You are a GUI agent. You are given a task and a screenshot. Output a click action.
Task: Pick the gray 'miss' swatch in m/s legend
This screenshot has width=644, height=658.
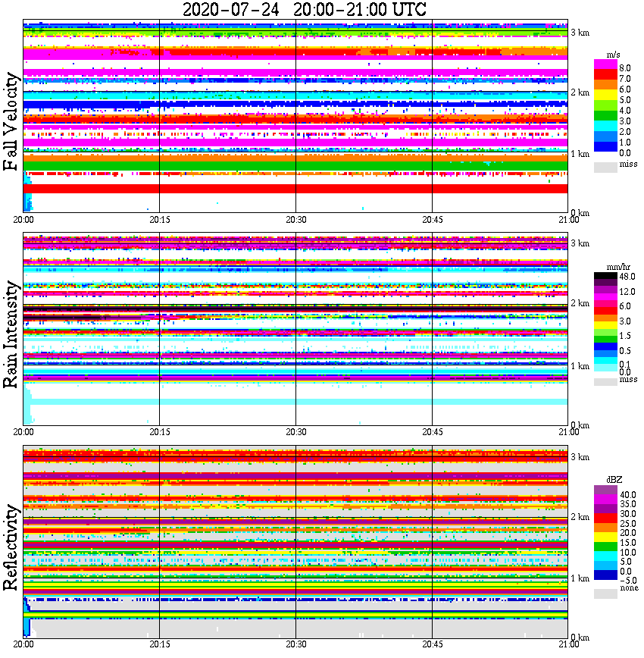point(605,167)
